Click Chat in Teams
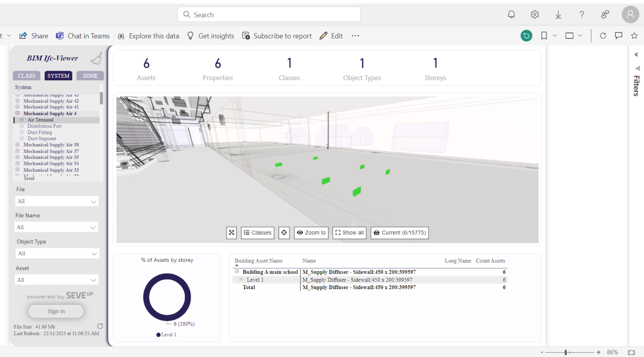644x357 pixels. tap(83, 36)
